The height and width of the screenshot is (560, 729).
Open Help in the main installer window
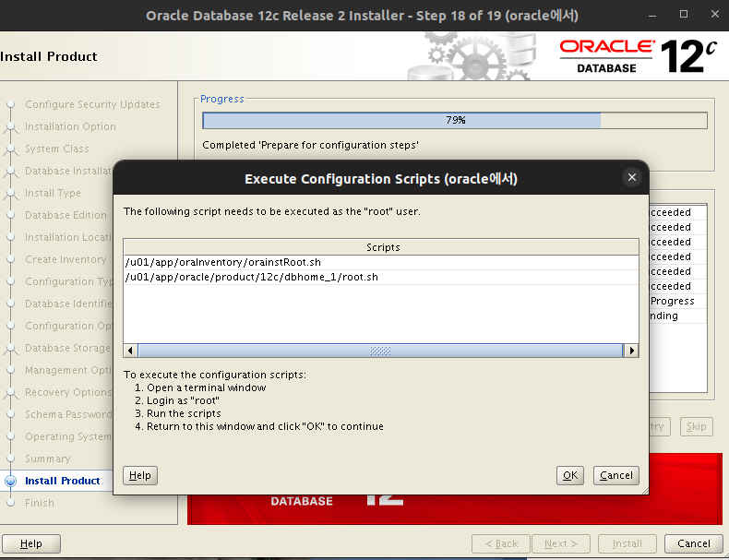[x=31, y=543]
